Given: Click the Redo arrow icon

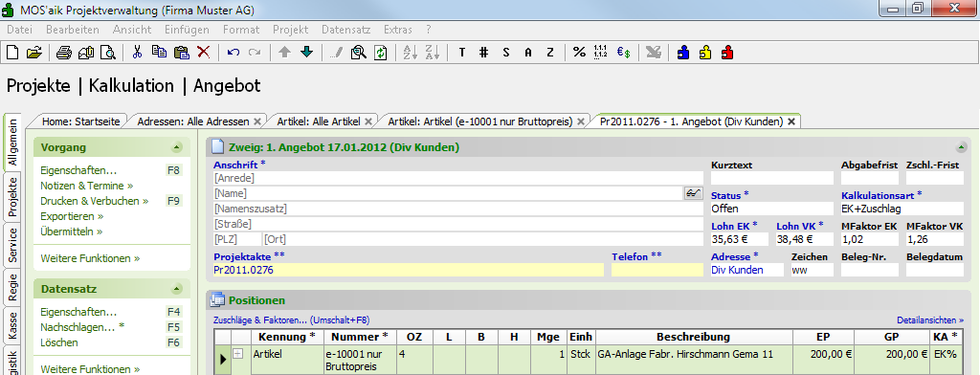Looking at the screenshot, I should pos(255,53).
